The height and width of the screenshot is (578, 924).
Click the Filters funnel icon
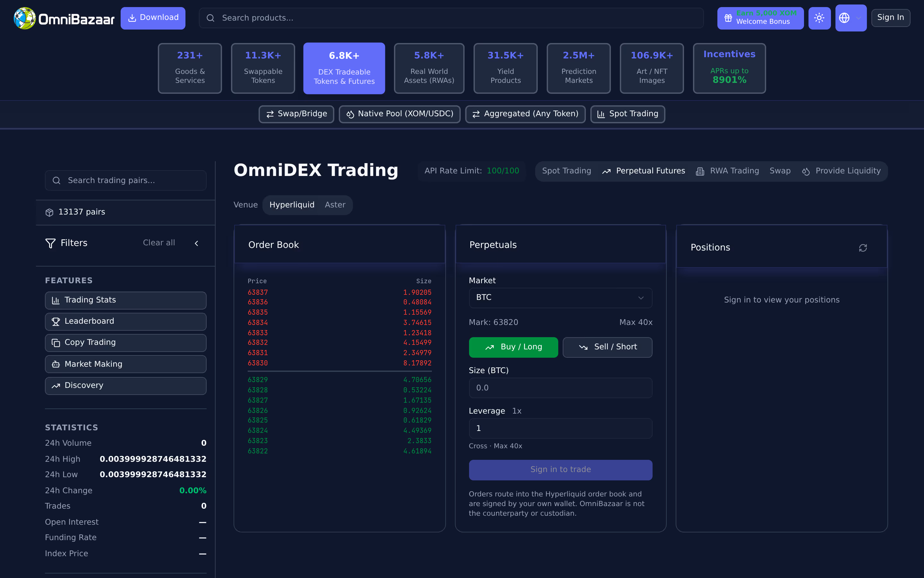(50, 243)
